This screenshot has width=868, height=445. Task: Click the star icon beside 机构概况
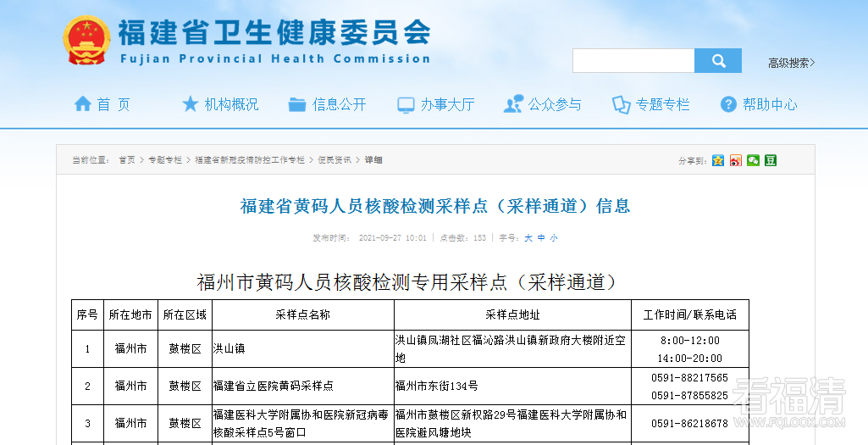click(191, 104)
